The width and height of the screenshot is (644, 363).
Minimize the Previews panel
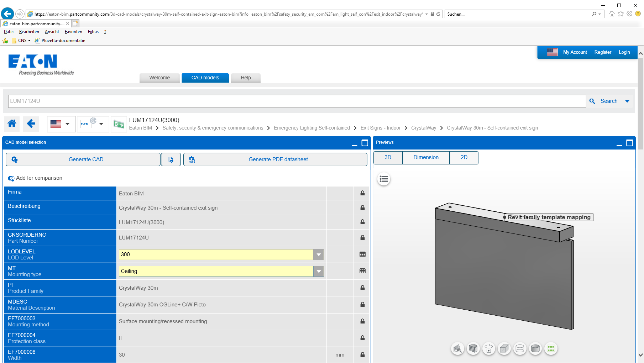(x=619, y=143)
